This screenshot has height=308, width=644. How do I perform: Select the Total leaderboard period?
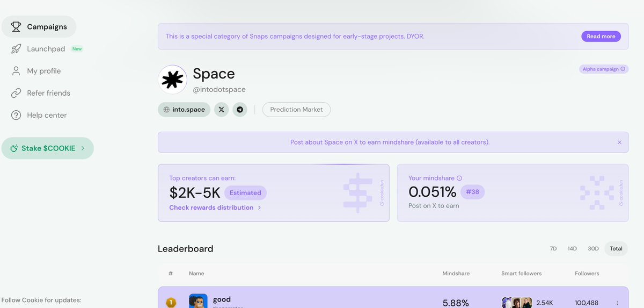[x=616, y=249]
